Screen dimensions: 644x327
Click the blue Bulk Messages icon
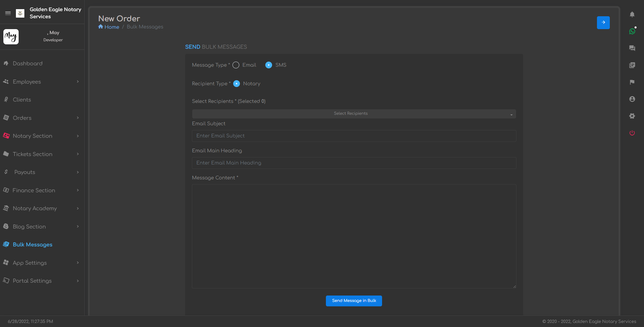[6, 244]
